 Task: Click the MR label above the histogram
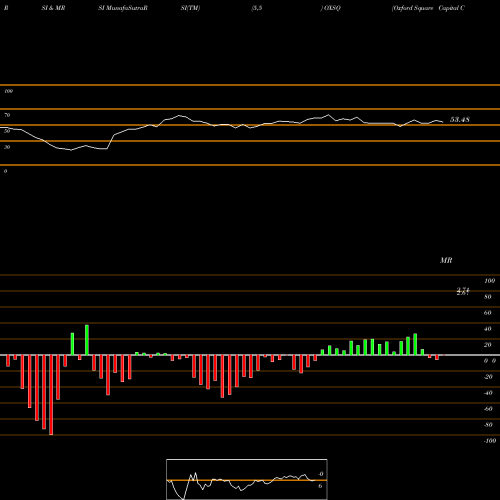point(446,260)
